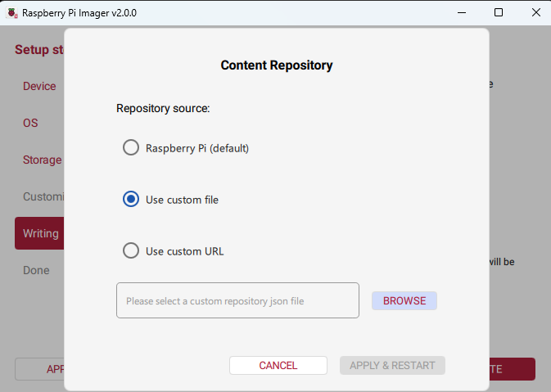Open the OS setup step
Screen dimensions: 551x392
tap(30, 124)
